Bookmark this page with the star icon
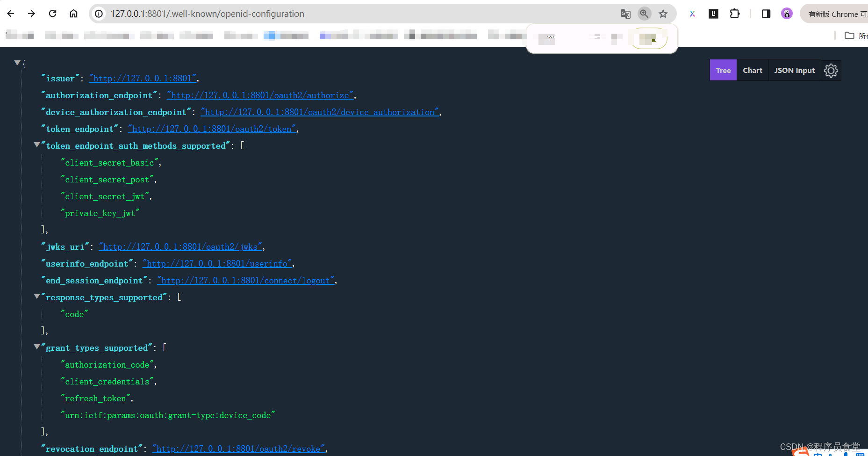The width and height of the screenshot is (868, 456). click(663, 14)
